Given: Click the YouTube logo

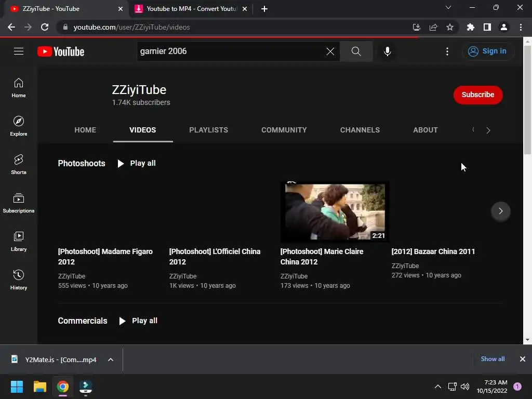Looking at the screenshot, I should (x=61, y=51).
